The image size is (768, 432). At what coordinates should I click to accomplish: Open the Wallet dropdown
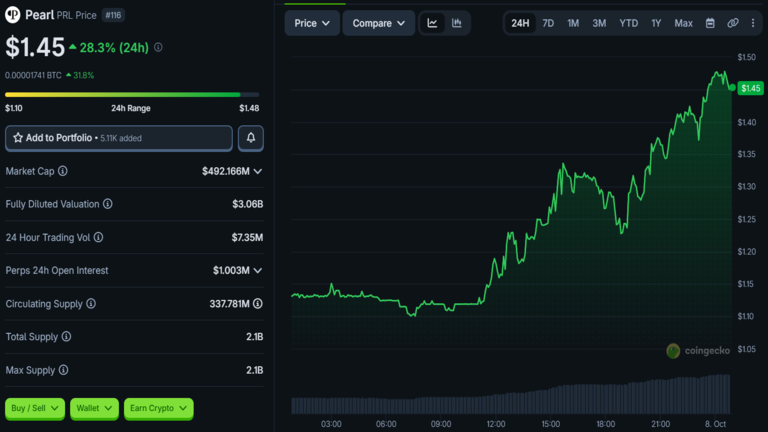(94, 408)
